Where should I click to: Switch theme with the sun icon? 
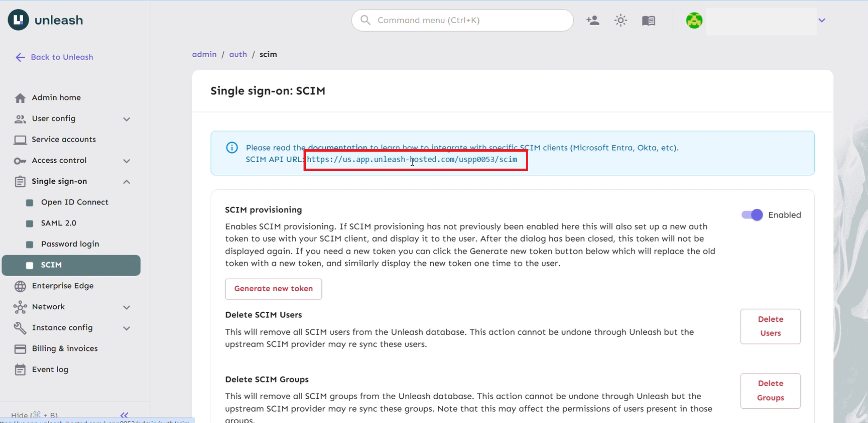pyautogui.click(x=621, y=20)
